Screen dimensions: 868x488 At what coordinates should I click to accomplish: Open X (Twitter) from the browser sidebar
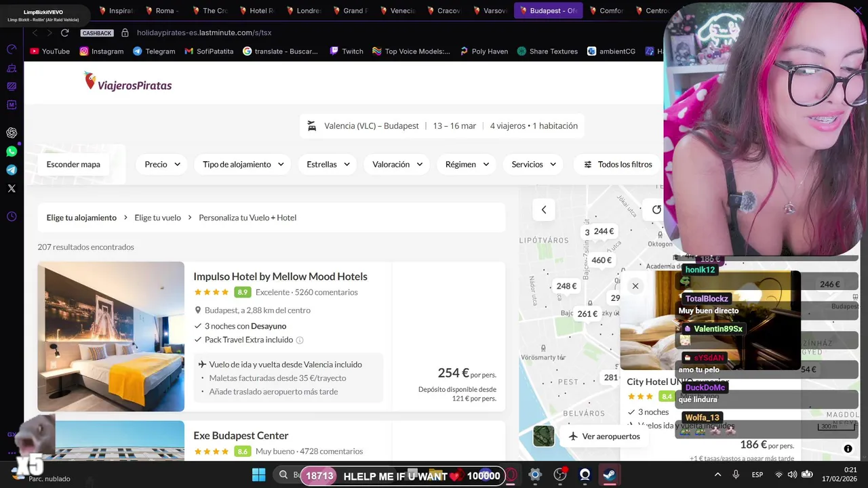(12, 188)
